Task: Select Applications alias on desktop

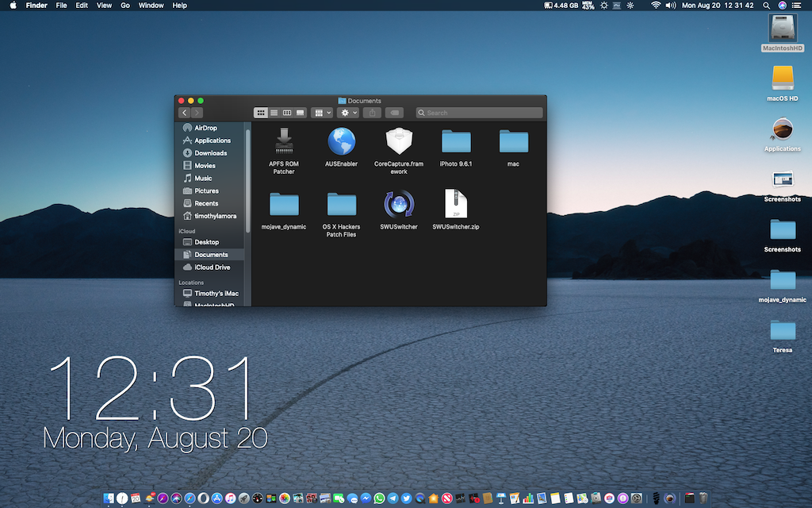Action: tap(783, 133)
